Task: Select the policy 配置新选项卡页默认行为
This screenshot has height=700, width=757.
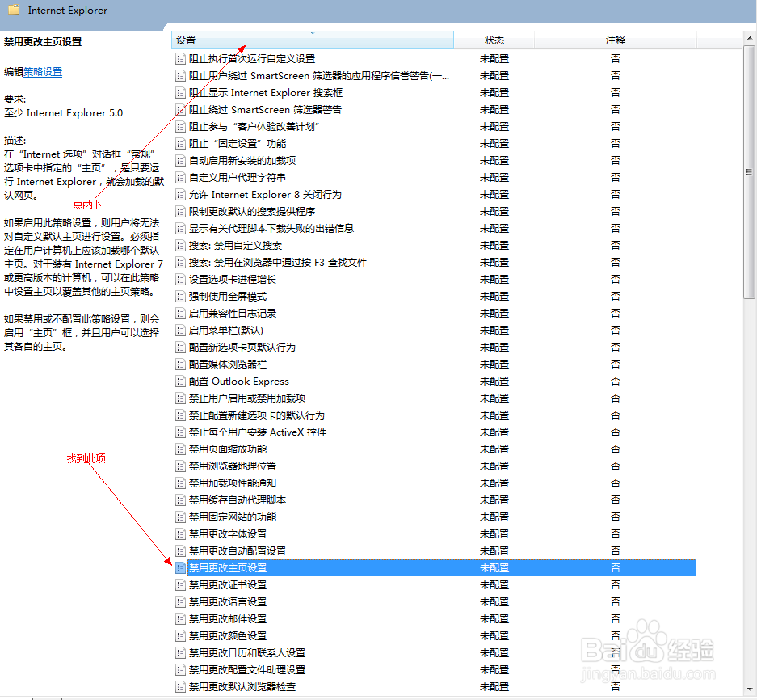Action: (x=242, y=348)
